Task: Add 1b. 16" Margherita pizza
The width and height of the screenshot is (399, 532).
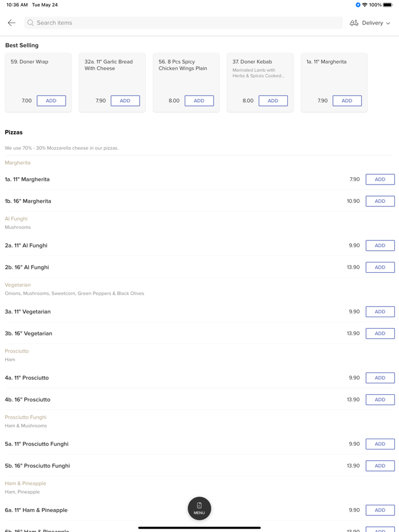Action: click(x=380, y=201)
